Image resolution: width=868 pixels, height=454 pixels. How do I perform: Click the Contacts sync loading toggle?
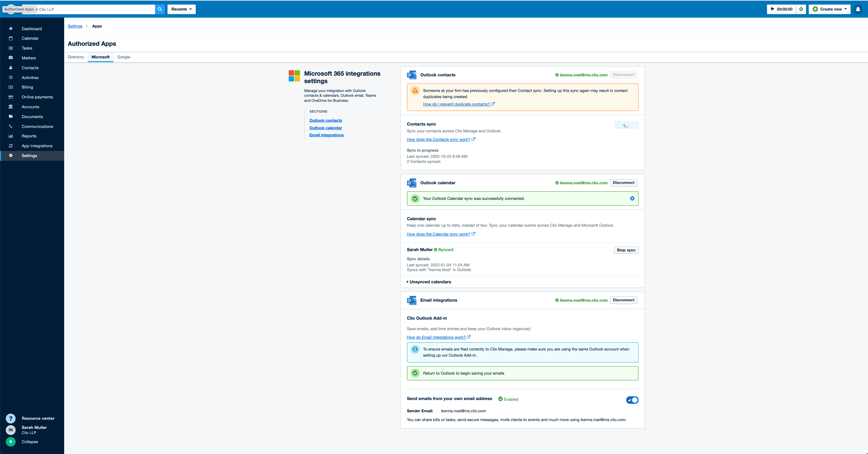pos(626,125)
